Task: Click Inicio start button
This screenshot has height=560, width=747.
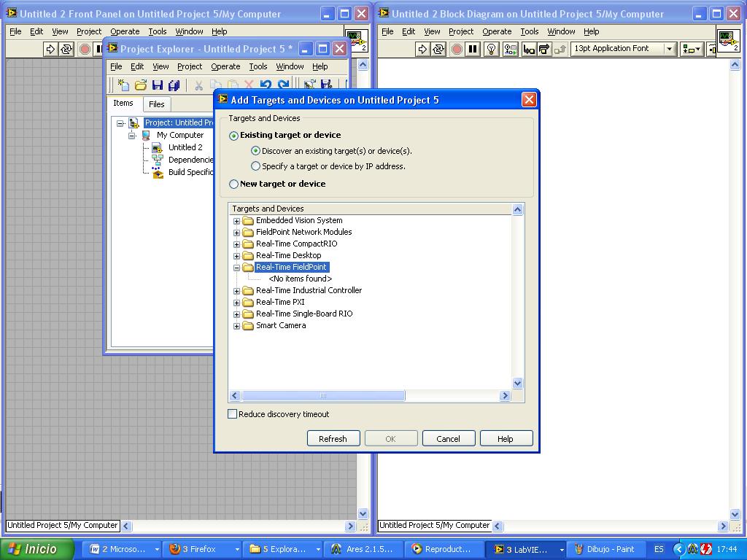Action: 37,549
